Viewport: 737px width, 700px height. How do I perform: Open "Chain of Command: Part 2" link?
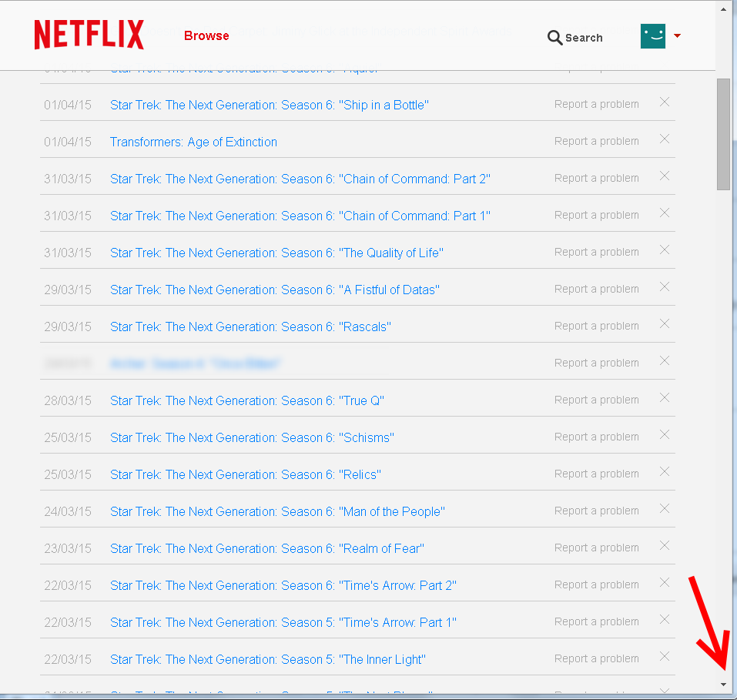point(300,179)
